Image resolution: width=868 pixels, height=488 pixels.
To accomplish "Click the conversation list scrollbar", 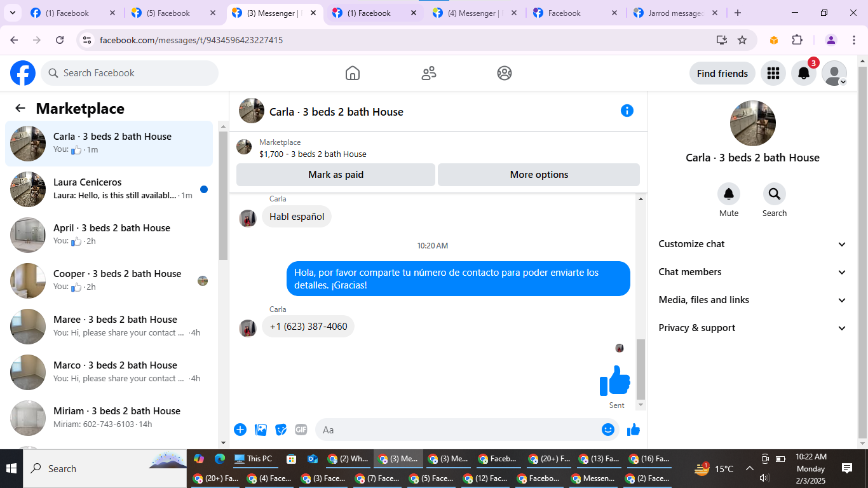I will point(223,196).
